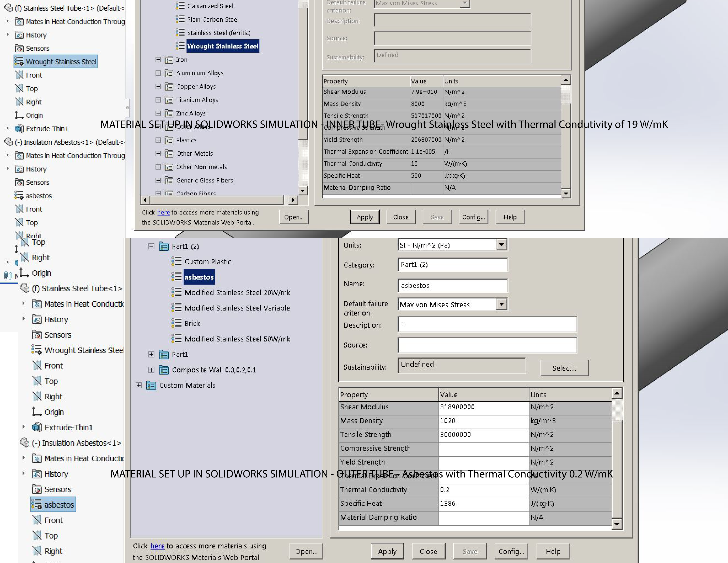Click the Modified Stainless Steel 50W/mk icon

tap(176, 338)
